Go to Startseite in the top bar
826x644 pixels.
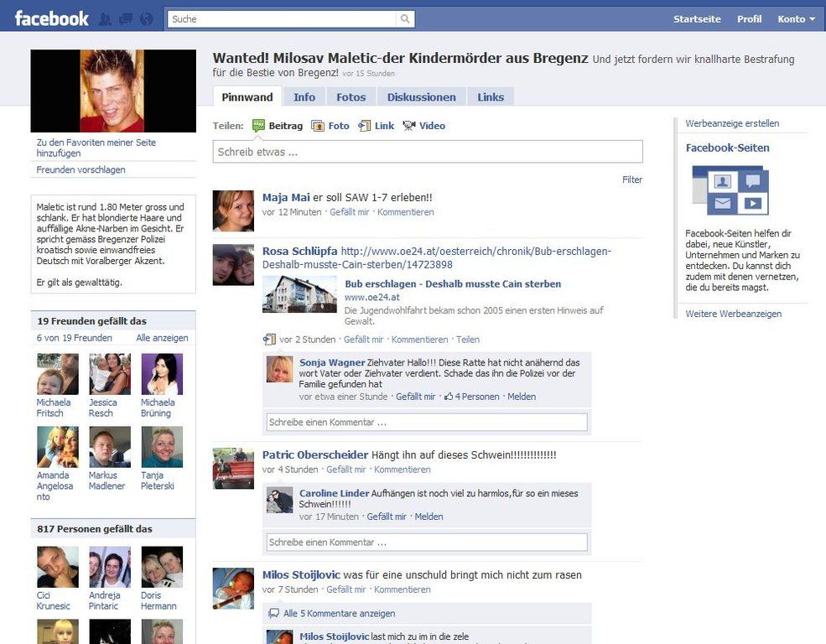pos(696,19)
